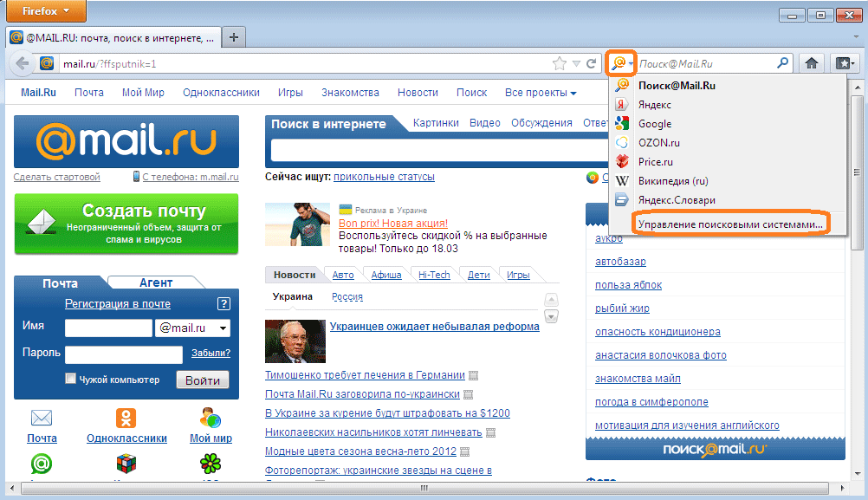Click the phone icon beside m.mail.ru link

click(x=136, y=177)
